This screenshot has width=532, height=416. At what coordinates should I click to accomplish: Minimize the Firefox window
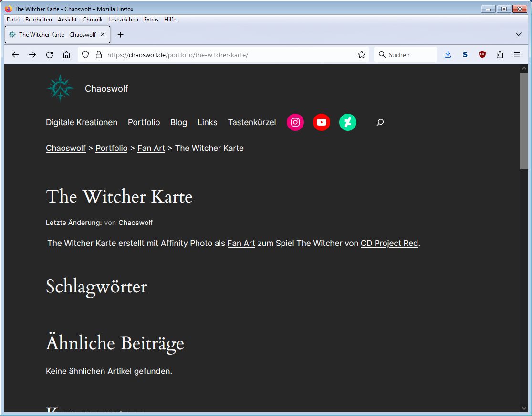[x=488, y=9]
